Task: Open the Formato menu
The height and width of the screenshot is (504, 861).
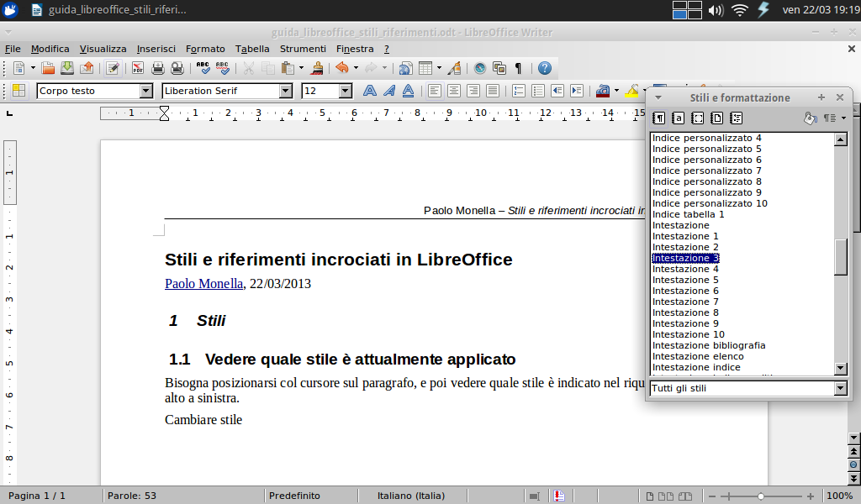Action: (205, 49)
